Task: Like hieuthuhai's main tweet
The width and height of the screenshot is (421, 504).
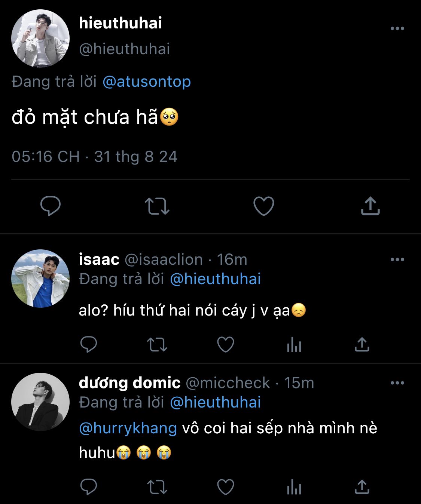Action: click(264, 206)
